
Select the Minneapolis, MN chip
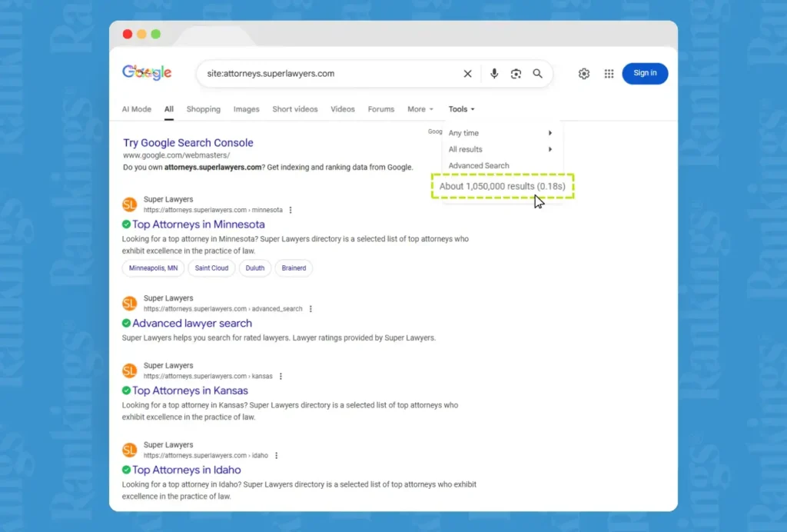pos(153,268)
